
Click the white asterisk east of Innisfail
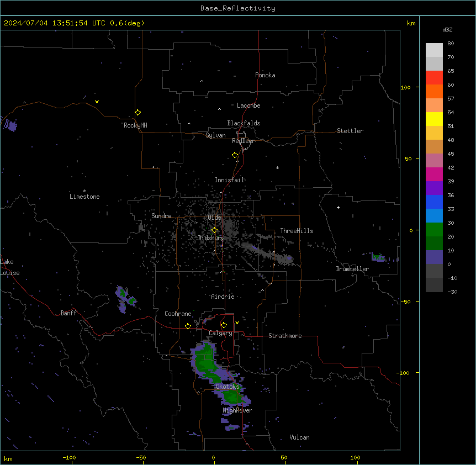pos(277,167)
